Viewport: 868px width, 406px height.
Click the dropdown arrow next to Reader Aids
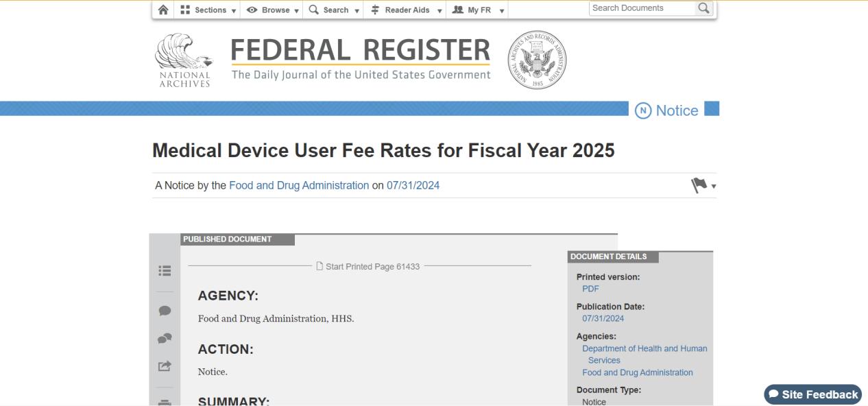439,11
